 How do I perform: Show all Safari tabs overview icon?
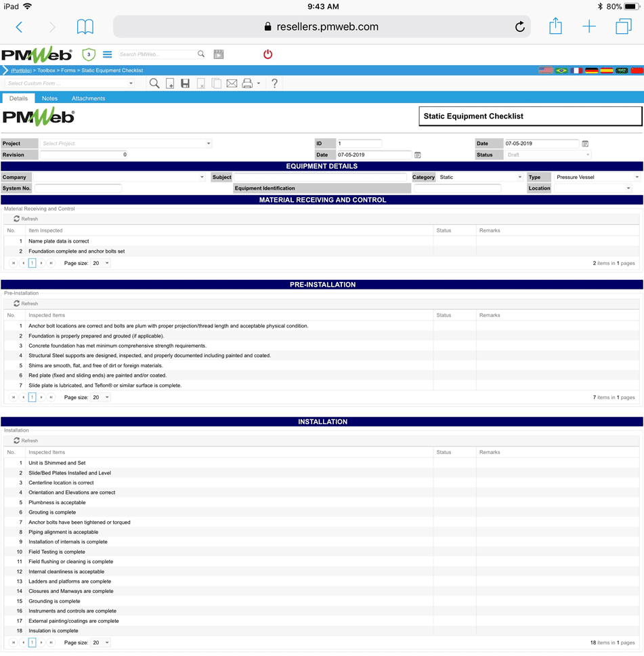[x=623, y=27]
